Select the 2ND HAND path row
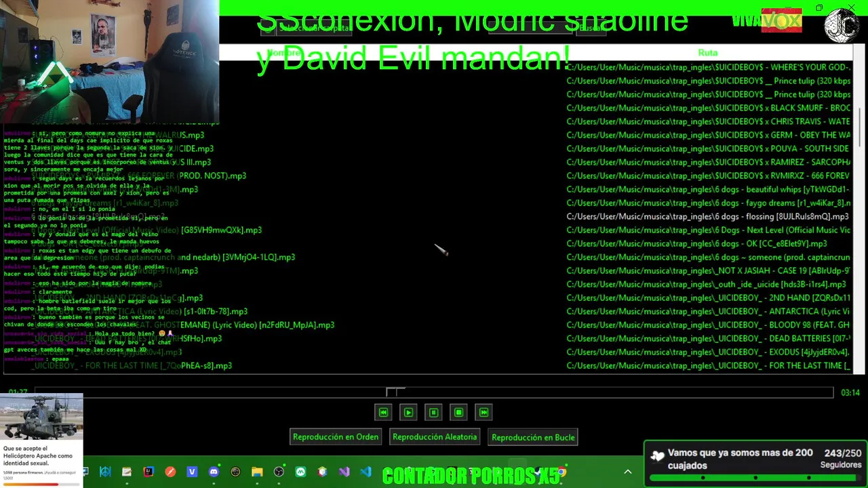The height and width of the screenshot is (488, 868). pos(708,298)
